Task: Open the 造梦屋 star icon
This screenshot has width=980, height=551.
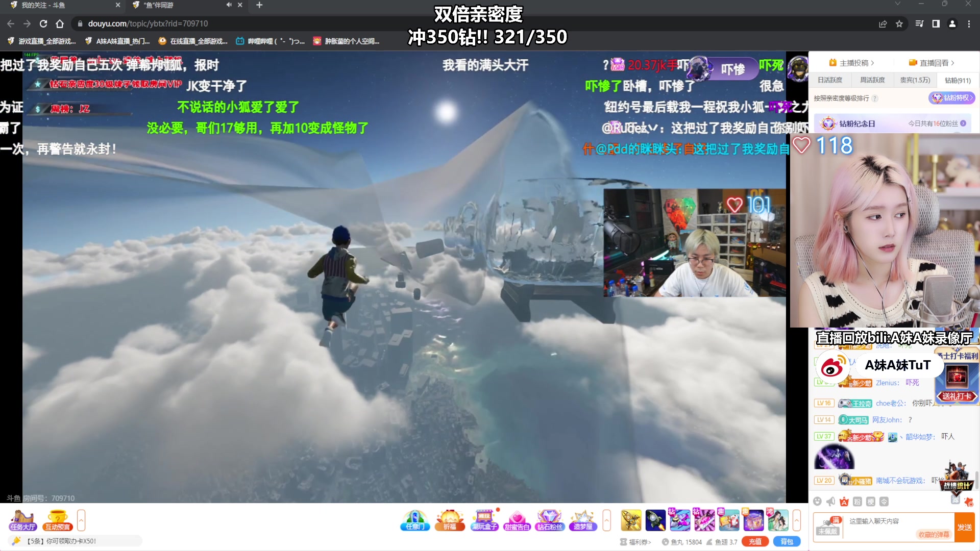Action: click(583, 520)
